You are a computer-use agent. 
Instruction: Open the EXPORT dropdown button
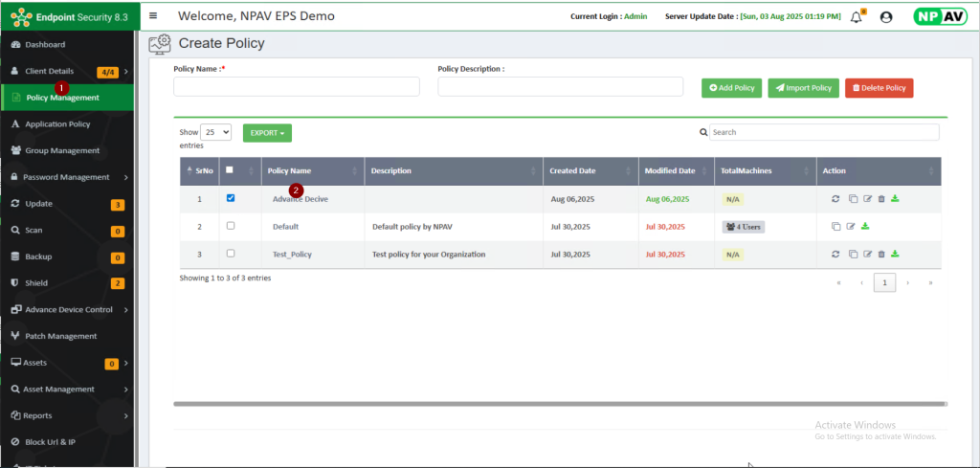(x=267, y=133)
